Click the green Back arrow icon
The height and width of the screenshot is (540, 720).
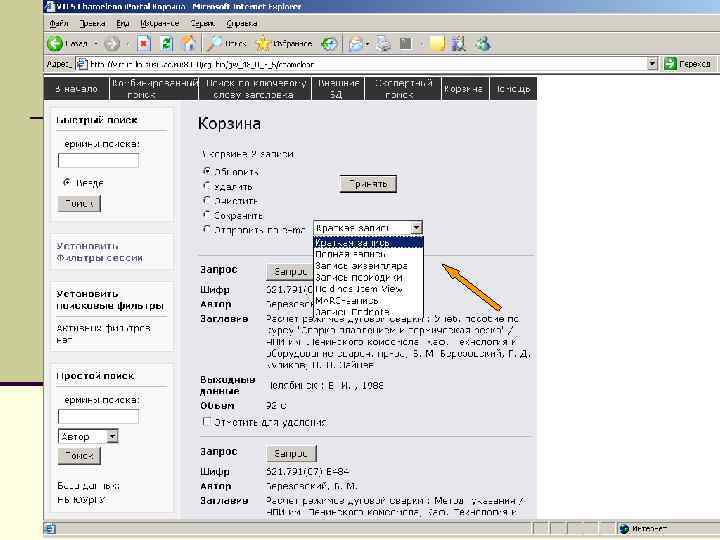click(55, 44)
